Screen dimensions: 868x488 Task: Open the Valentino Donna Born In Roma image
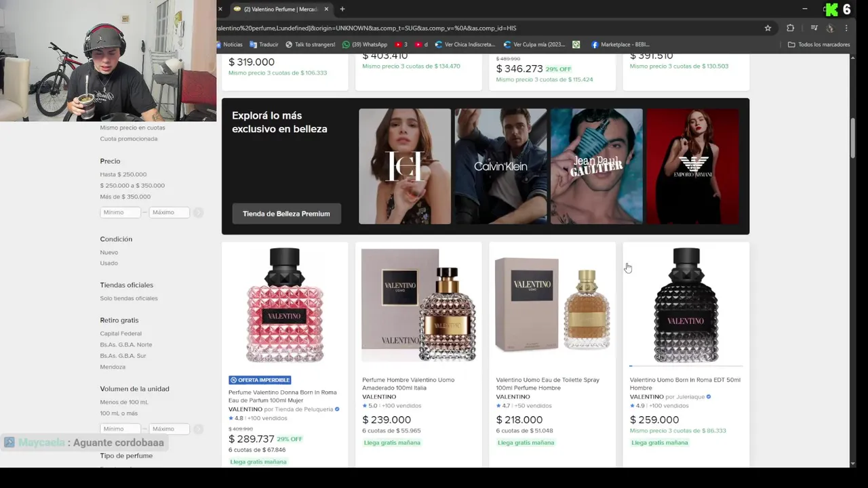coord(285,305)
